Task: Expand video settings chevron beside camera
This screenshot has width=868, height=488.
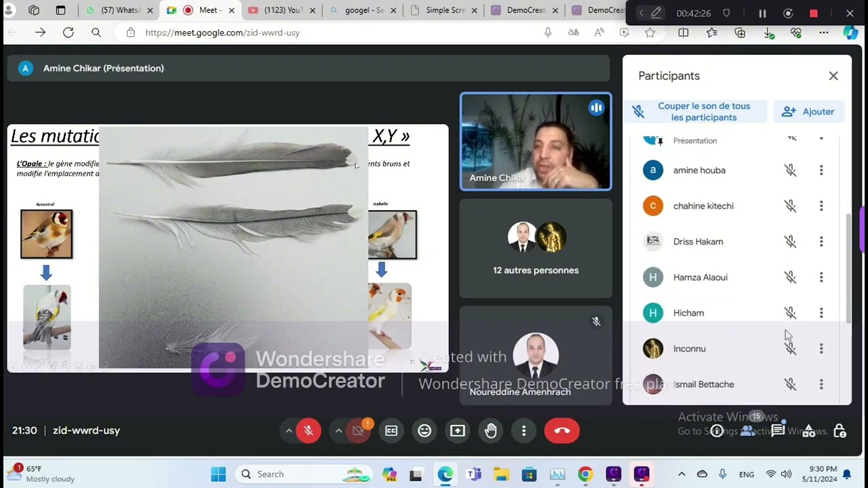Action: point(338,430)
